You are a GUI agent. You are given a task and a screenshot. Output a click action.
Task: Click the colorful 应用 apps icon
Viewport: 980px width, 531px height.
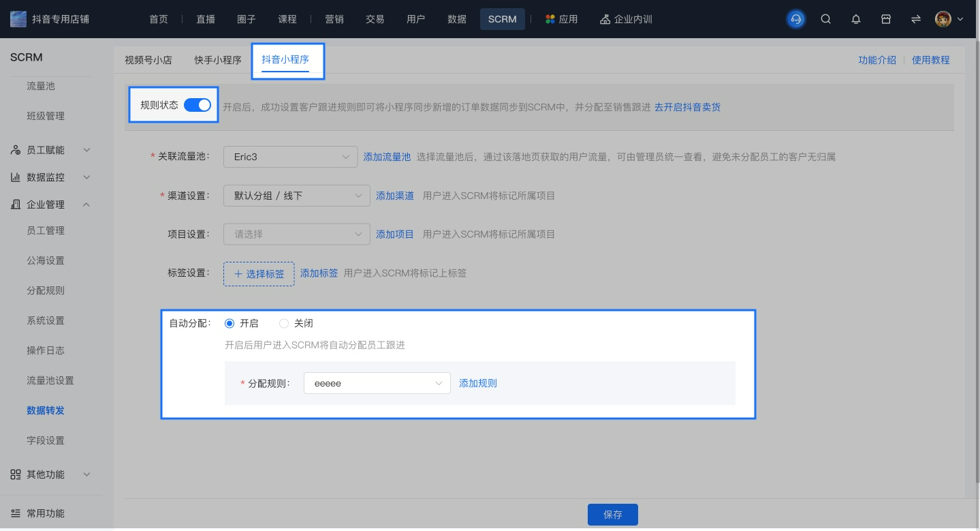(x=550, y=19)
